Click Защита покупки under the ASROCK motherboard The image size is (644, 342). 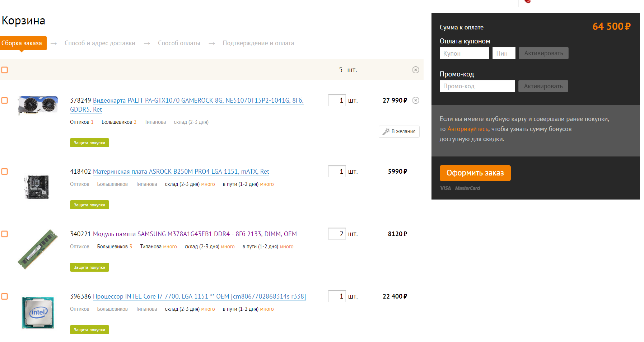(x=89, y=205)
